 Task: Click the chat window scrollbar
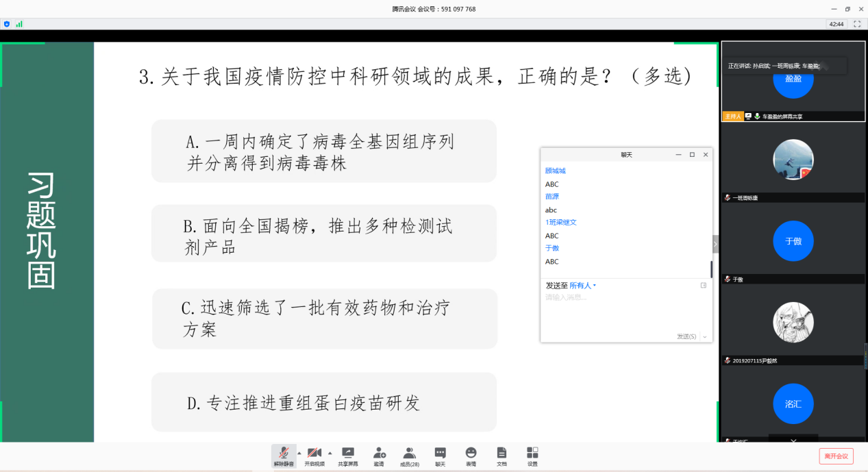point(710,269)
